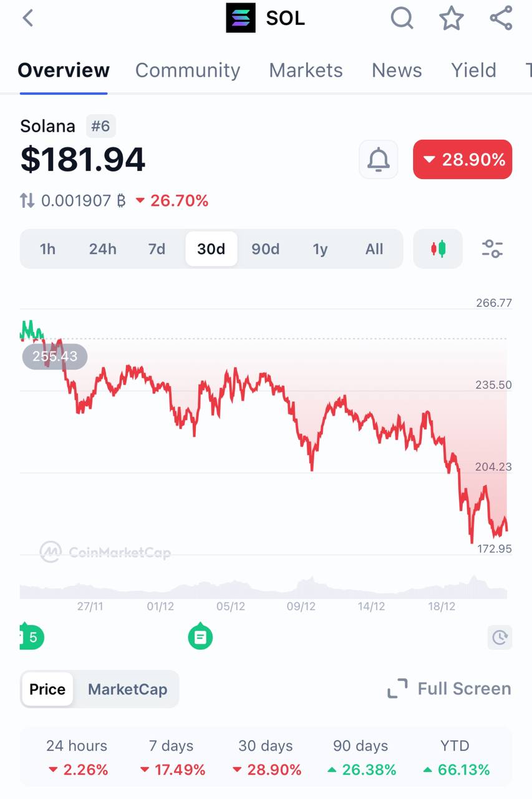The width and height of the screenshot is (532, 799).
Task: Switch chart to MarketCap
Action: [127, 689]
